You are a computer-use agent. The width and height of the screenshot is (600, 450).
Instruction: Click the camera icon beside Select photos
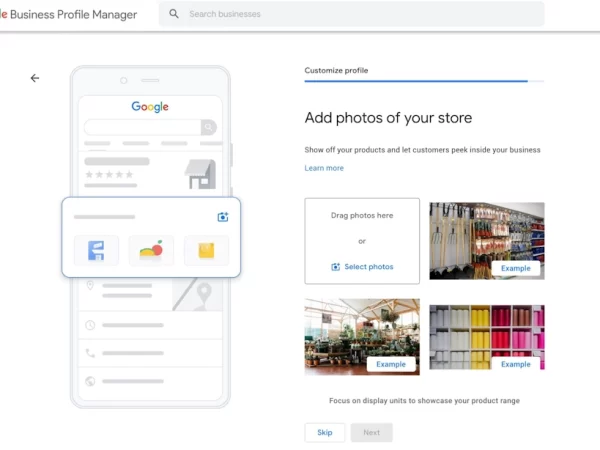[336, 267]
